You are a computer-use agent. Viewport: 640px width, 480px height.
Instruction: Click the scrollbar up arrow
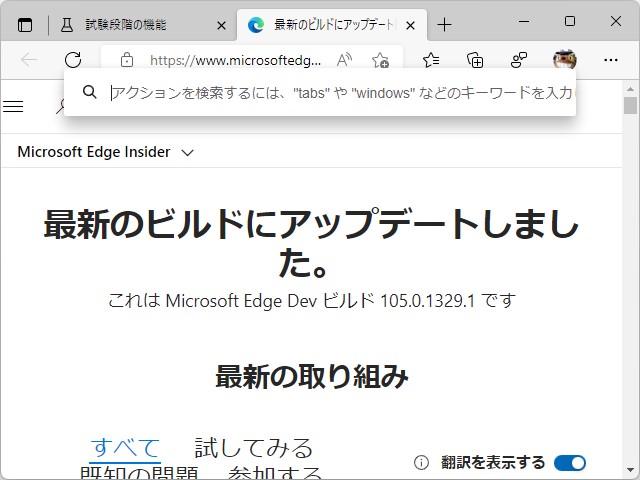(630, 89)
